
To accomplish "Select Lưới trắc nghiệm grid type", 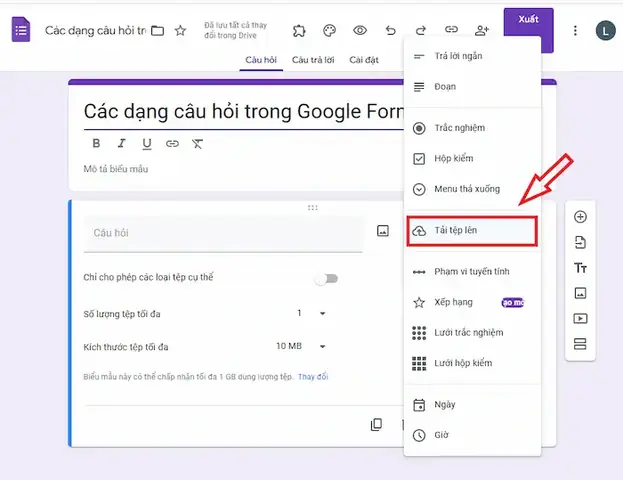I will [x=472, y=333].
